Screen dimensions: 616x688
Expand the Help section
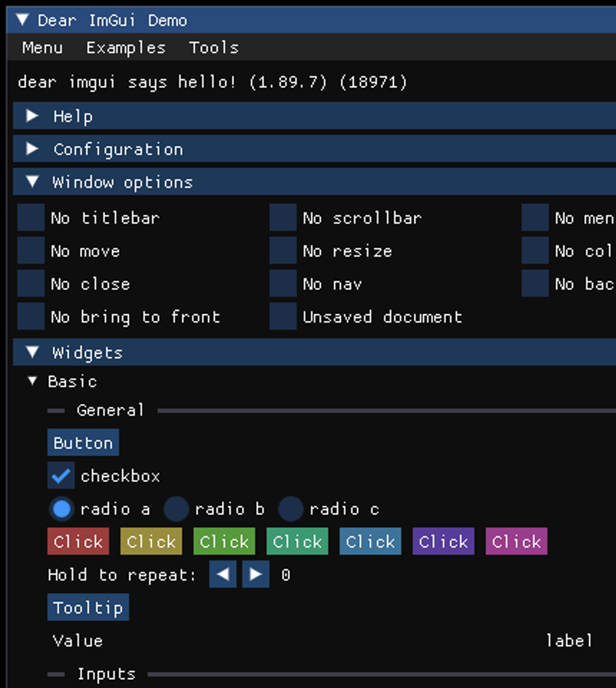tap(314, 116)
